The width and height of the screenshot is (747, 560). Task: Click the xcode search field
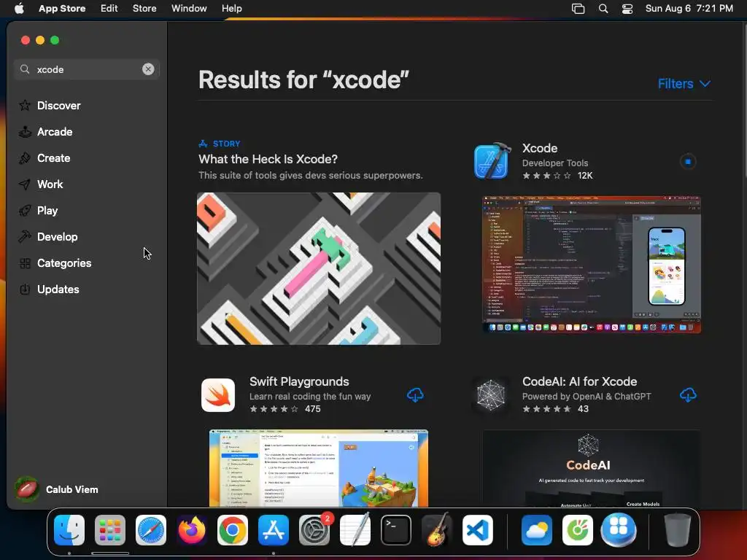[87, 69]
